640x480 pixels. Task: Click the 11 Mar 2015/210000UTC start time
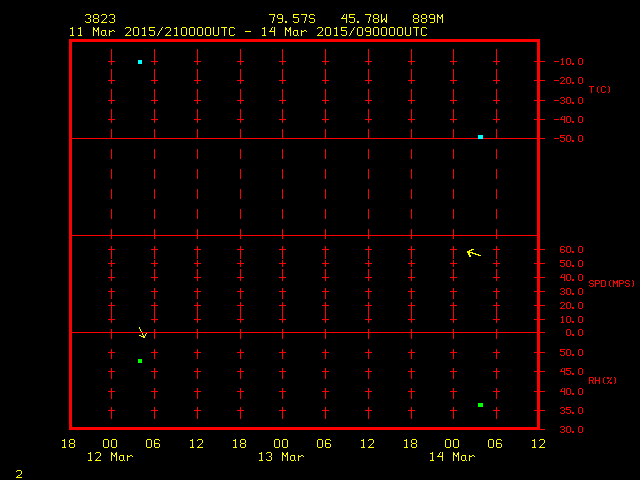point(152,32)
